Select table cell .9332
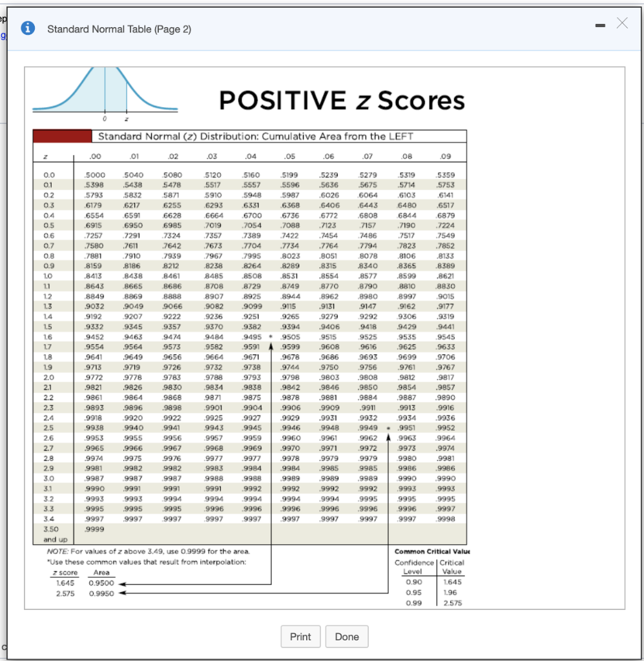 click(x=94, y=327)
